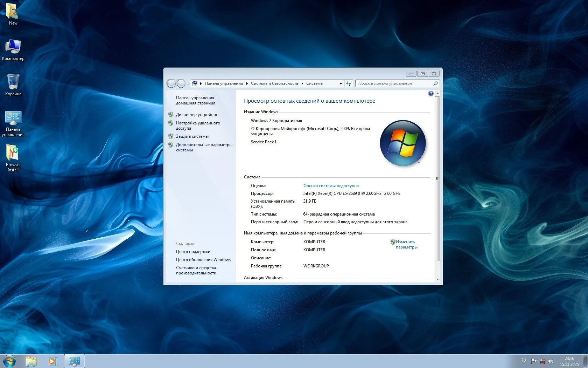Open the Action Center flag in the tray
The width and height of the screenshot is (588, 368).
click(x=534, y=361)
